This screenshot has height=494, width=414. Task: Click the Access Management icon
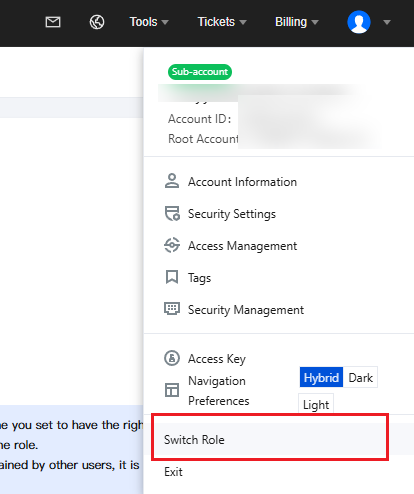pyautogui.click(x=172, y=245)
